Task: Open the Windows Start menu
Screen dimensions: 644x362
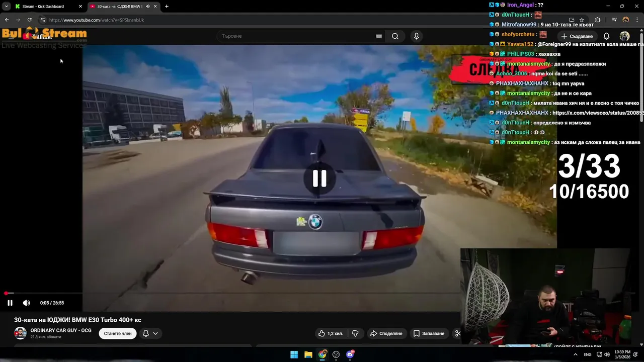Action: click(294, 354)
